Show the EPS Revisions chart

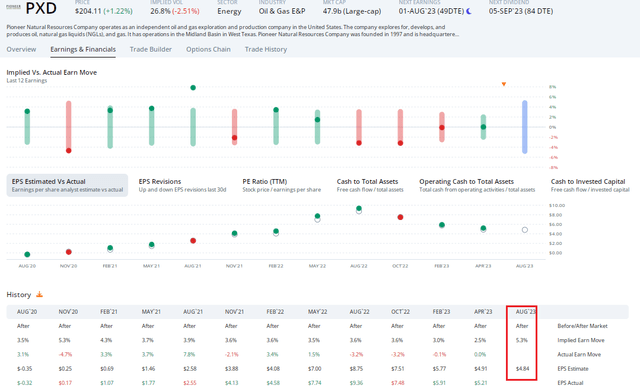click(182, 185)
